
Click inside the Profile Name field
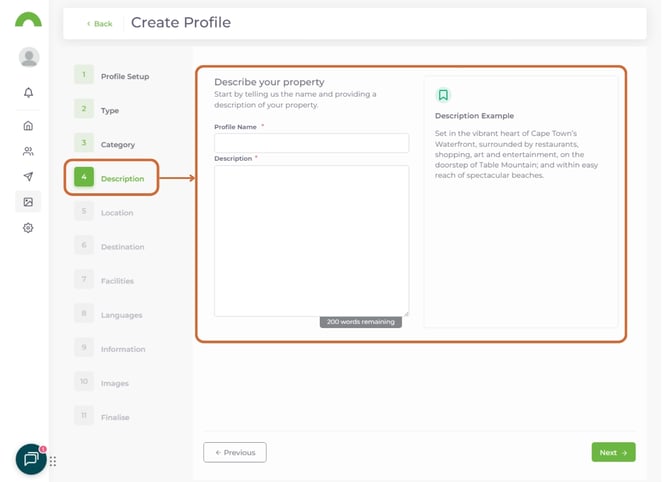pos(311,143)
